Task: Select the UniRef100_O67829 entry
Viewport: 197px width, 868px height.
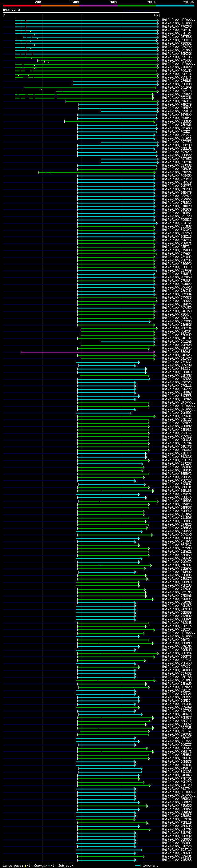Action: [x=177, y=687]
